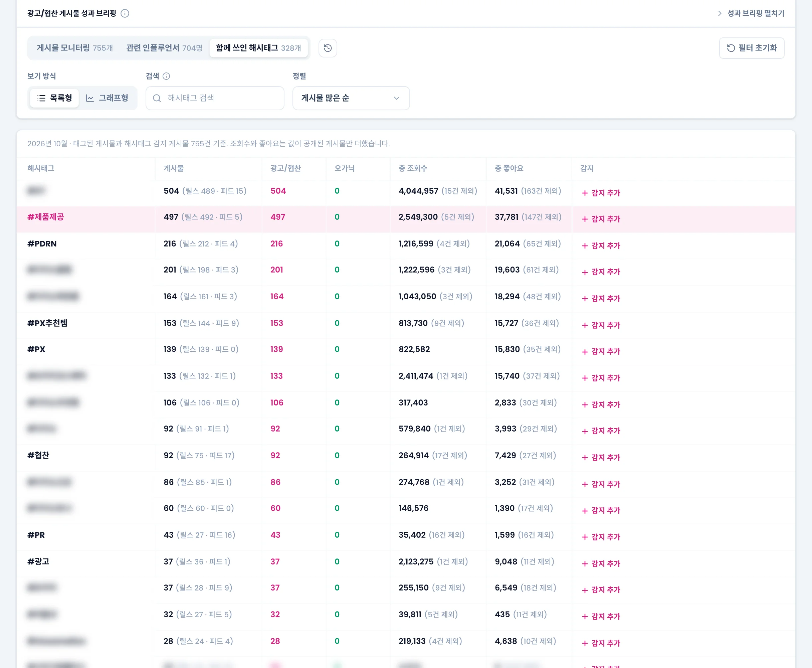Click the #PDRN hashtag name
The width and height of the screenshot is (812, 668).
point(42,244)
